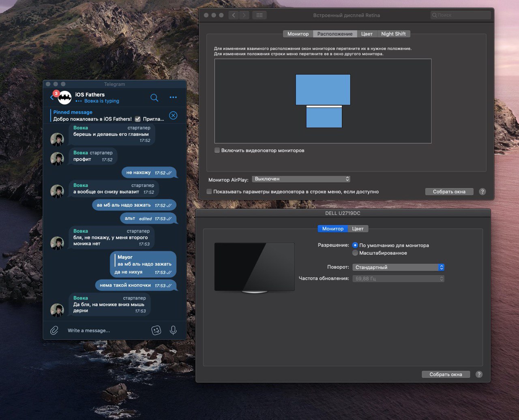Click the search field in Retina display window
Screen dimensions: 519x420
click(461, 15)
